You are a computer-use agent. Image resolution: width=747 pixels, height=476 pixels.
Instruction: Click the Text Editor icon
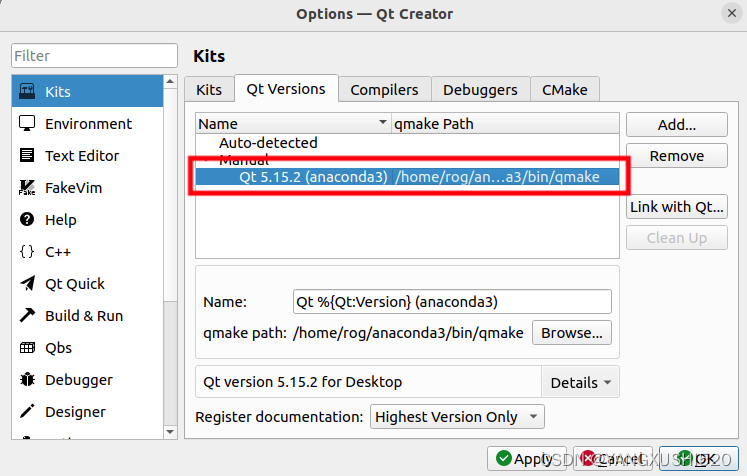27,155
